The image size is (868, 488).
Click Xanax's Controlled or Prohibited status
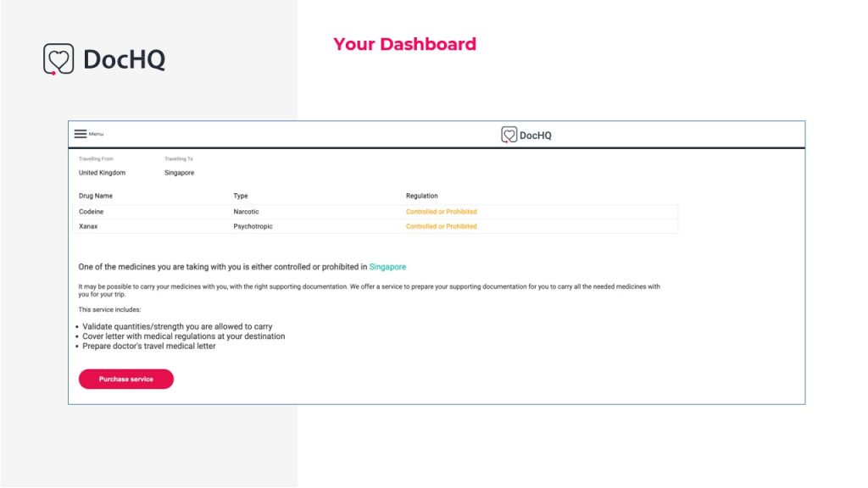click(x=441, y=226)
